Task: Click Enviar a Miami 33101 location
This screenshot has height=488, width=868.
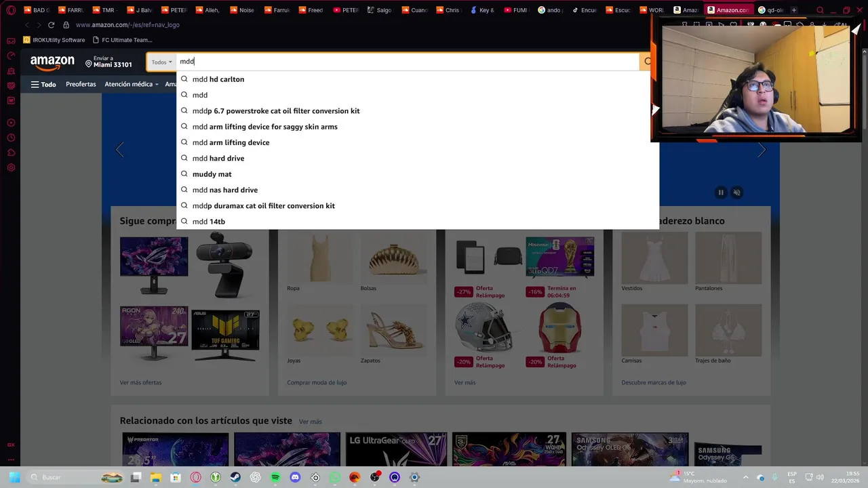Action: [x=108, y=62]
